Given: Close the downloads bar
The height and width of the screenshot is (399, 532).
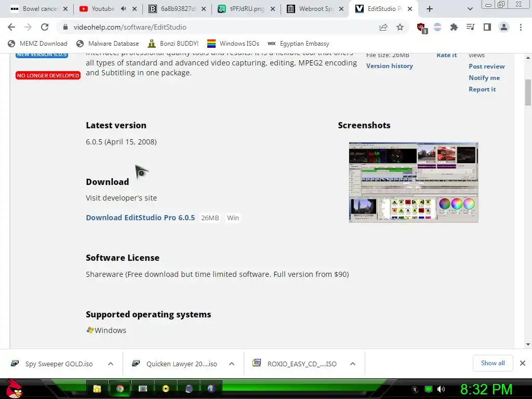Looking at the screenshot, I should (x=523, y=363).
